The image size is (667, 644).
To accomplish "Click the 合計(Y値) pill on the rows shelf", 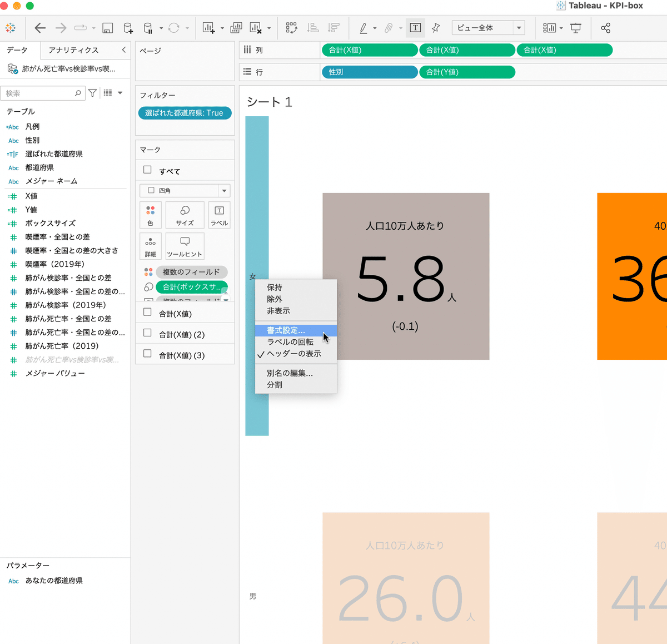I will click(467, 72).
